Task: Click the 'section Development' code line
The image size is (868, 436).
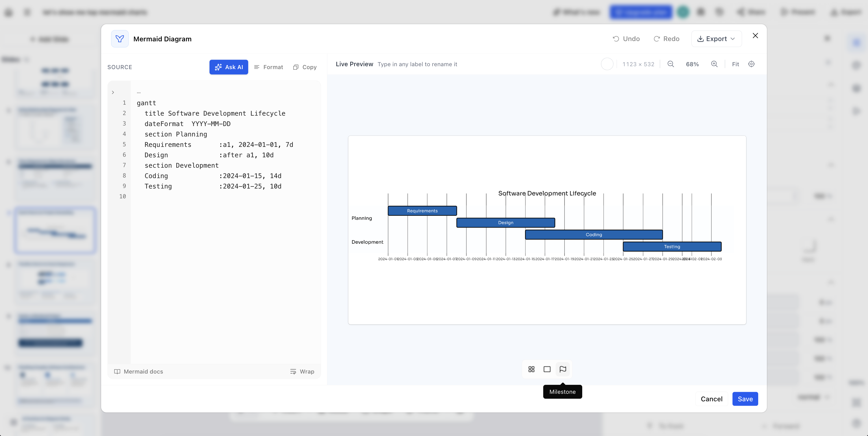Action: [182, 166]
